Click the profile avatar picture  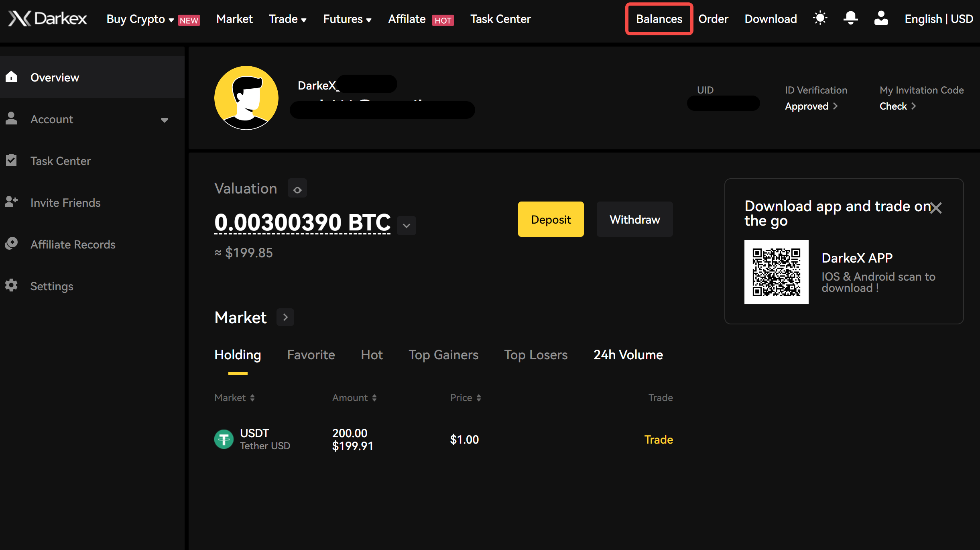point(246,98)
